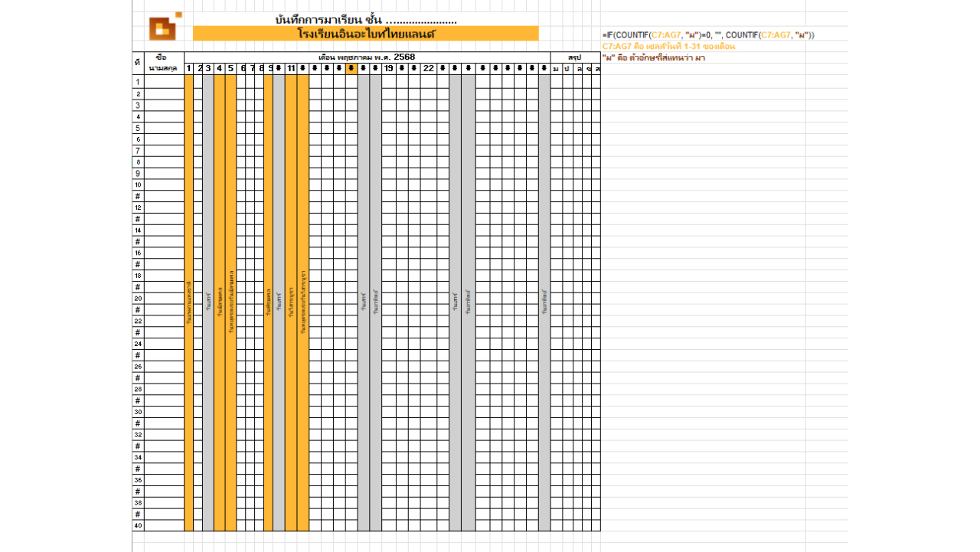The height and width of the screenshot is (552, 980).
Task: Click a gray วันเสาร์ weekend column
Action: (209, 306)
